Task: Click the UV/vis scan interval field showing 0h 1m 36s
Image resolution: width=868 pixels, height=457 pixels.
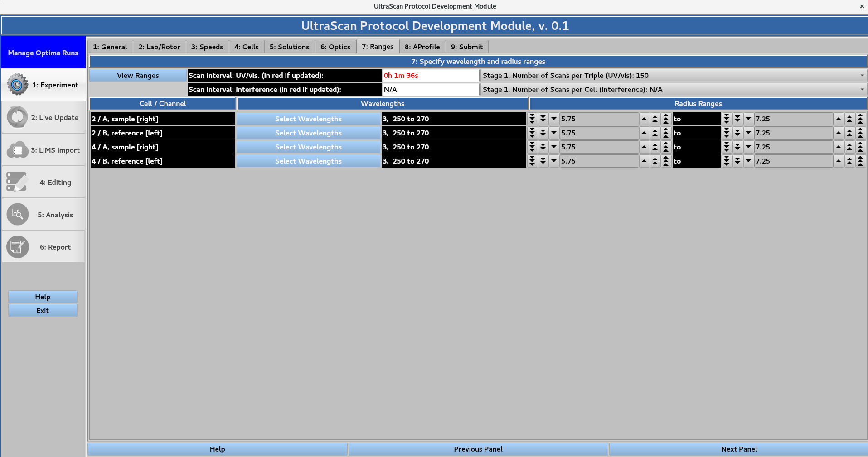Action: (x=430, y=75)
